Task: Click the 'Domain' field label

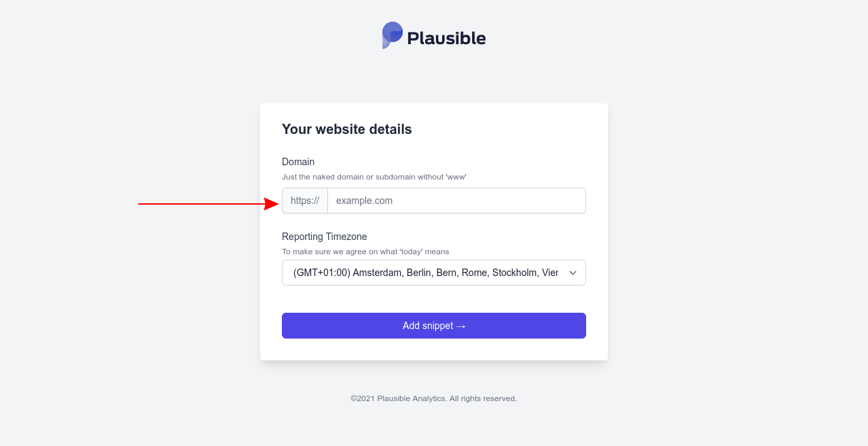Action: 298,162
